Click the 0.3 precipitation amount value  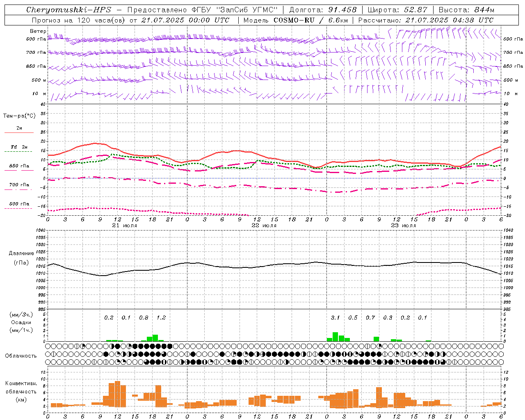coord(388,318)
